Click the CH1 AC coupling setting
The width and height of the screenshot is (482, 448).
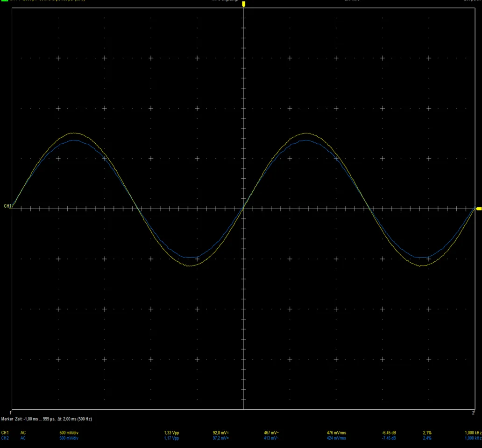point(23,433)
